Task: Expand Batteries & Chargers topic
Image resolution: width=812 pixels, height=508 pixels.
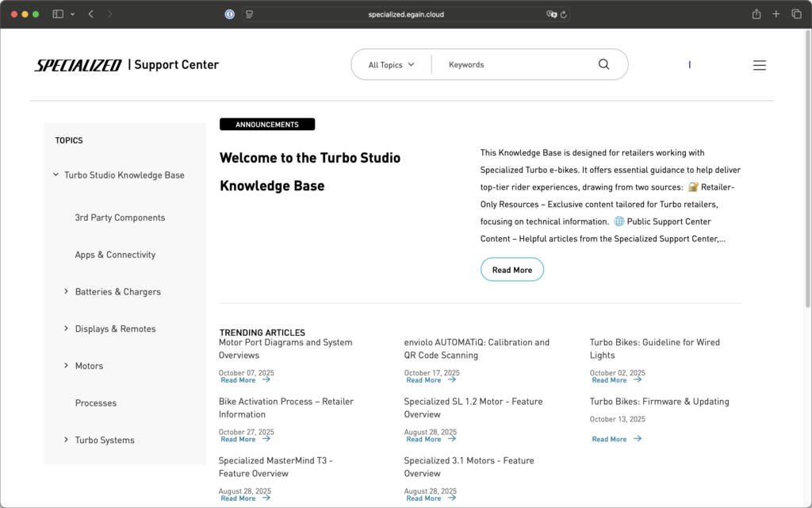Action: 67,291
